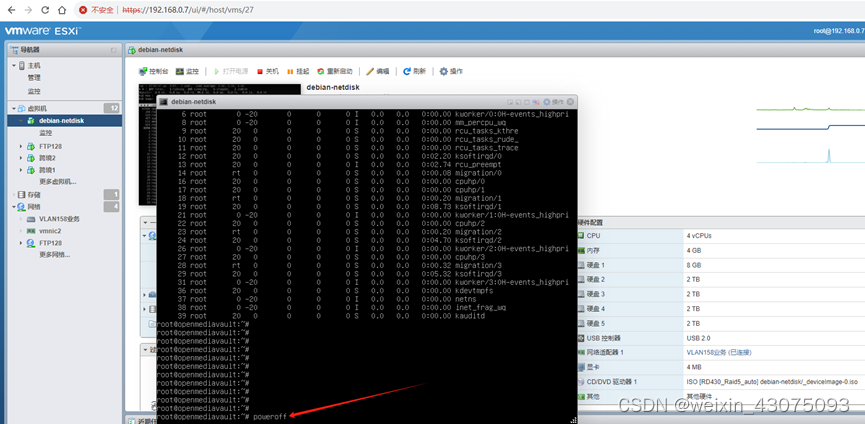Open the VLAN158业务 (已连接) link
Viewport: 865px width, 424px height.
(719, 352)
